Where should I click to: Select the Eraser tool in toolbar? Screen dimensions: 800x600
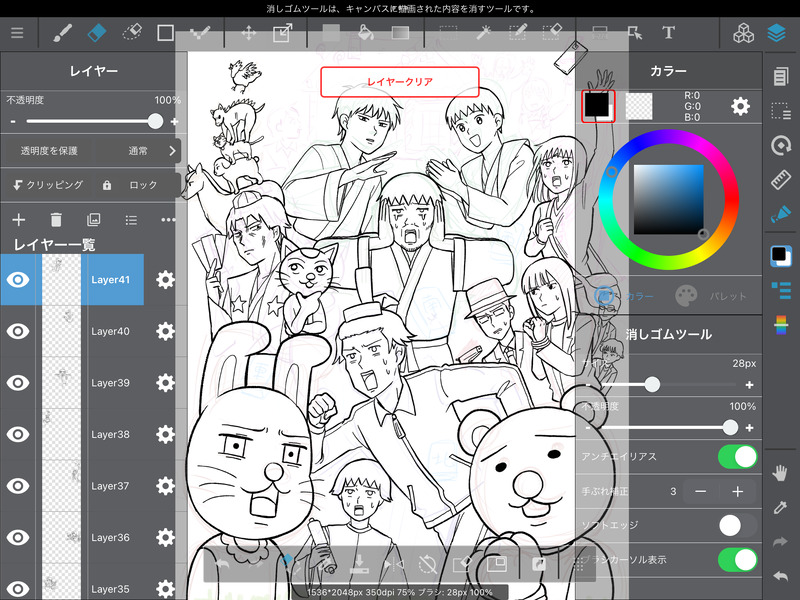click(97, 33)
